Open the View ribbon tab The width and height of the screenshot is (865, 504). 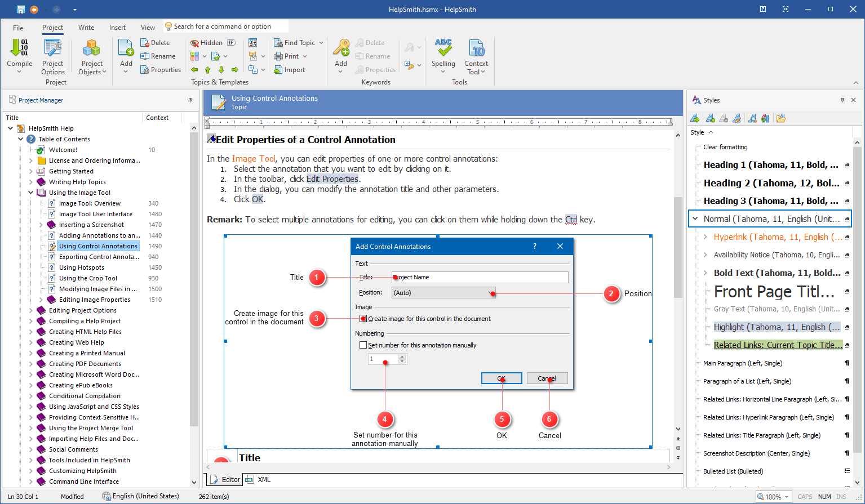tap(148, 28)
